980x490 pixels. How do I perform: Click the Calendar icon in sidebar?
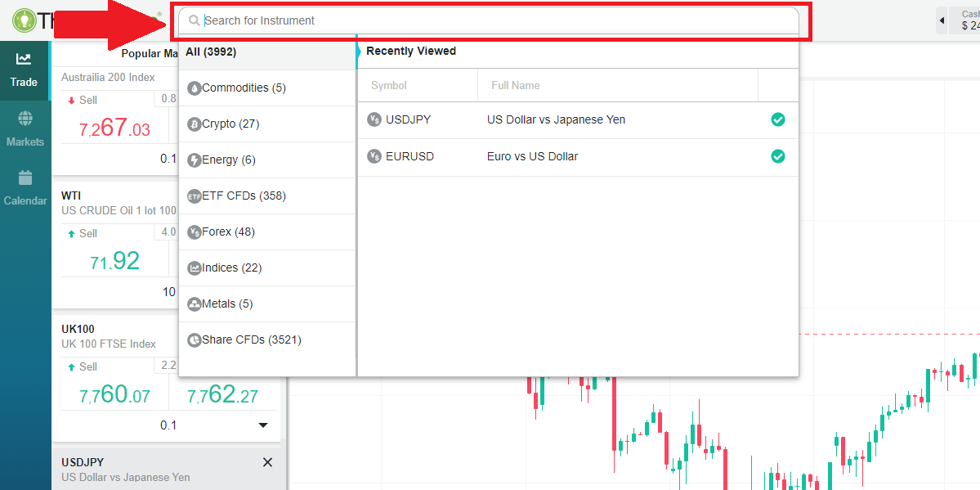click(x=25, y=178)
